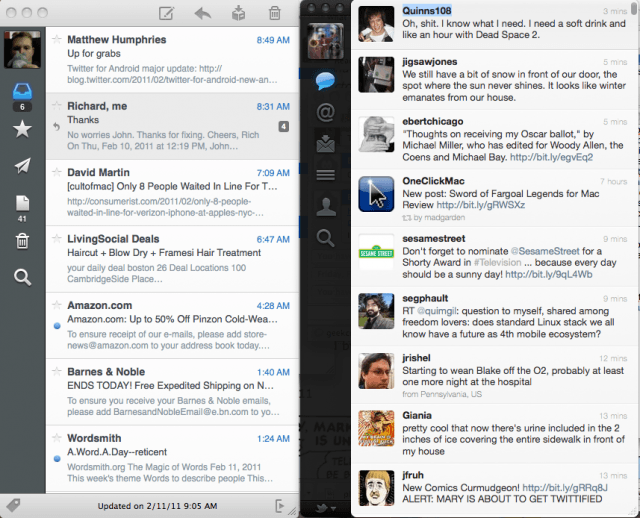Star the Barnes & Noble email
The width and height of the screenshot is (640, 518).
click(57, 371)
